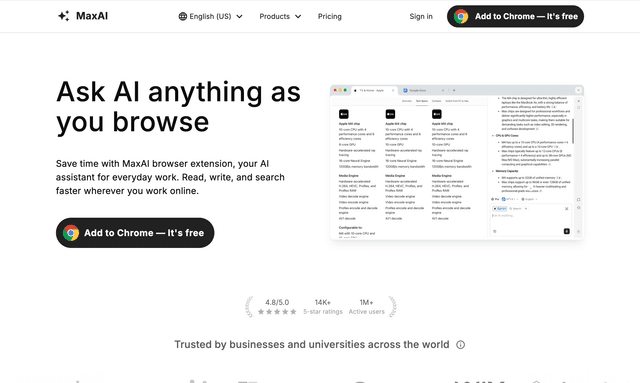Select the "4.8/5.0" rating text

(x=277, y=302)
